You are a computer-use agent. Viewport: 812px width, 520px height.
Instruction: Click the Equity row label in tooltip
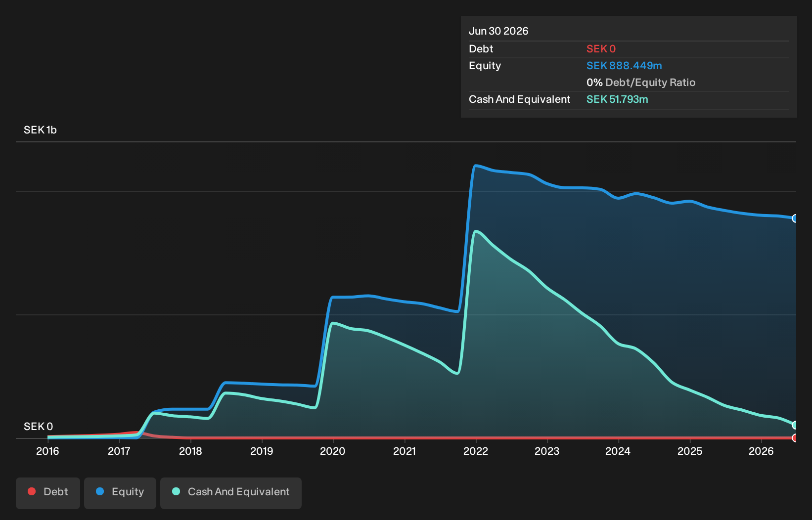point(485,66)
